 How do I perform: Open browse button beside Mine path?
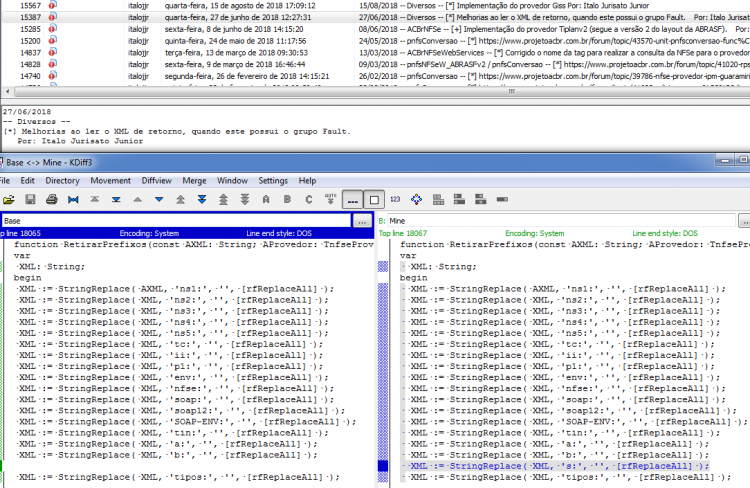click(x=744, y=221)
